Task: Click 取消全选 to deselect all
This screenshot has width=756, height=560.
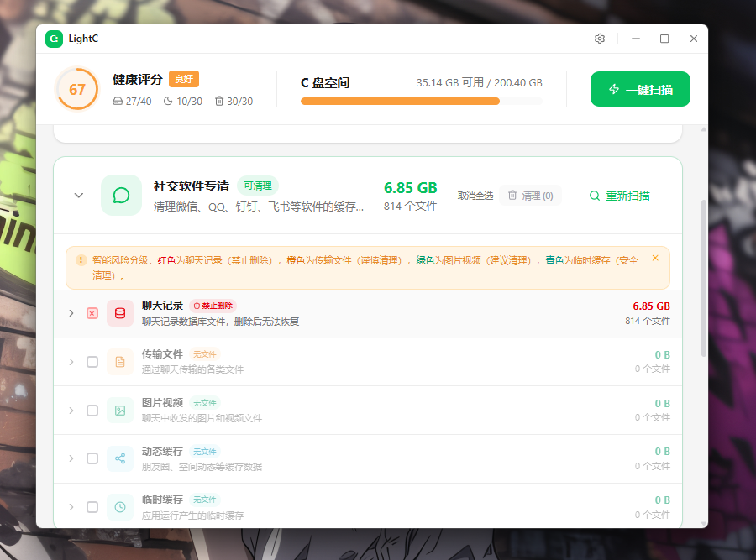Action: (475, 196)
